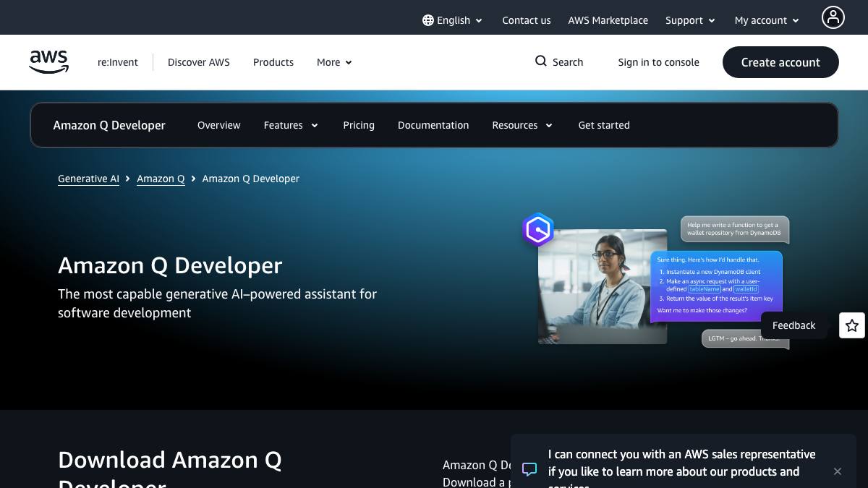Click the Feedback button
Viewport: 868px width, 488px height.
793,325
